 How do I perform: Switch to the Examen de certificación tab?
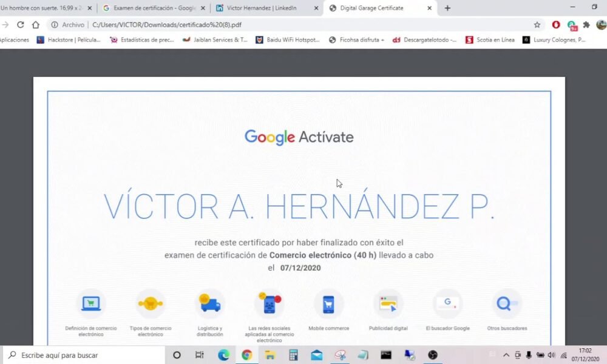[x=152, y=9]
